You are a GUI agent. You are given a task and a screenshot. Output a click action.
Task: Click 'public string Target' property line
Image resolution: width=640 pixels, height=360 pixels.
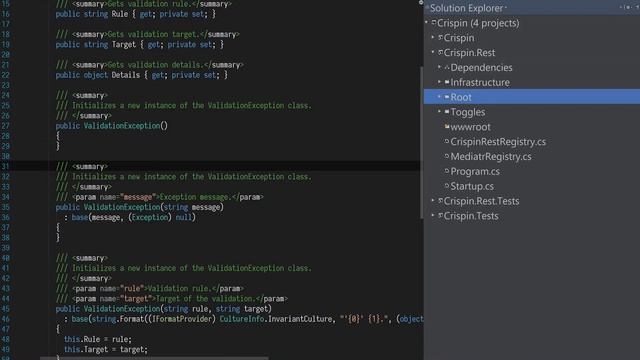[140, 44]
